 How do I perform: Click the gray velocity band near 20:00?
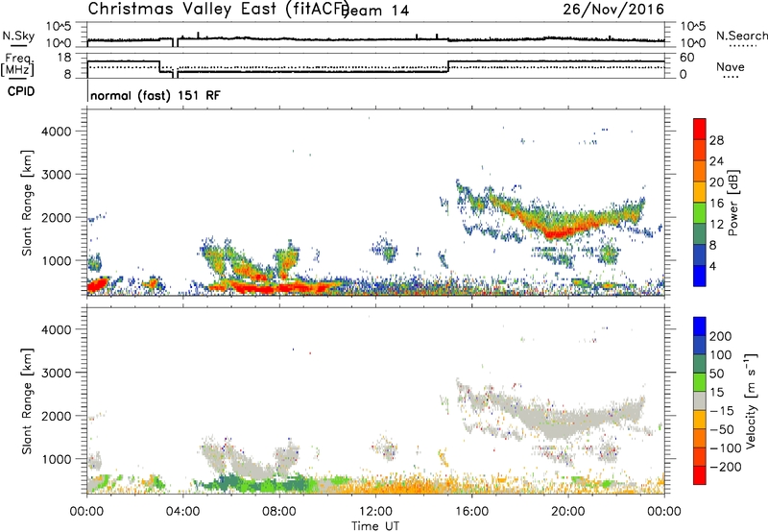coord(564,423)
